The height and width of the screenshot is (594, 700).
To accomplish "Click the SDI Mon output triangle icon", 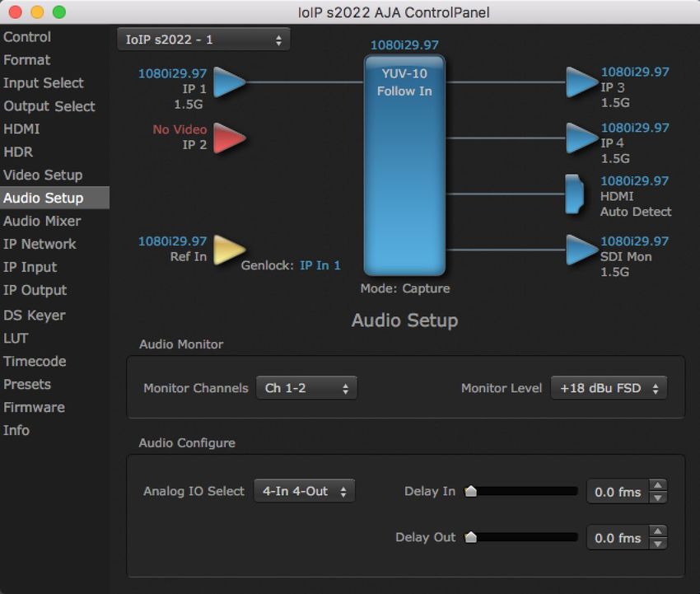I will tap(581, 250).
